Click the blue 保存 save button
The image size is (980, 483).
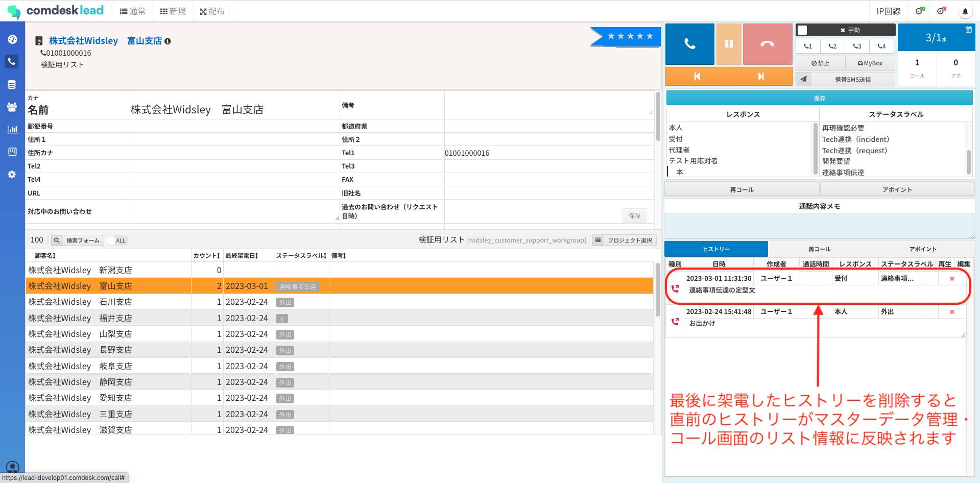[819, 98]
